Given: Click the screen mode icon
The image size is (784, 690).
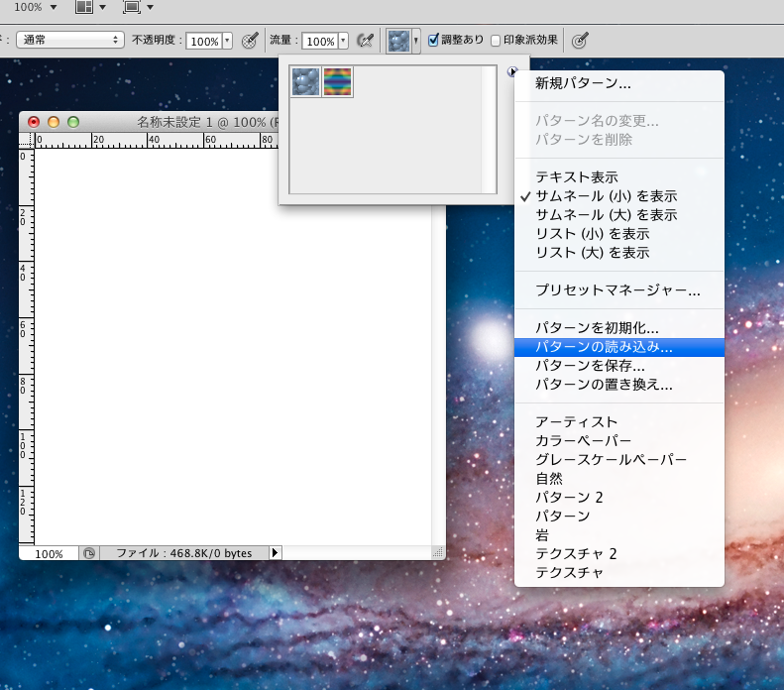Looking at the screenshot, I should [132, 7].
